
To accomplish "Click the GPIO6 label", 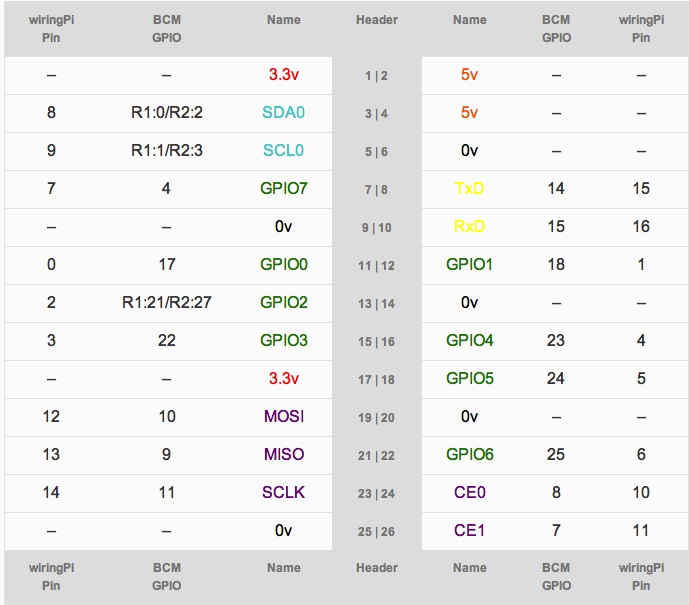I will 469,454.
